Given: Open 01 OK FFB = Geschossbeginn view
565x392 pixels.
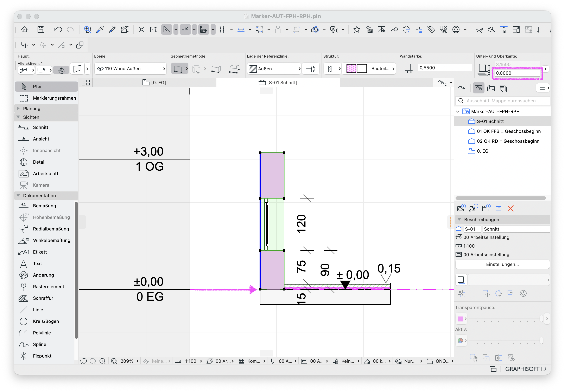Looking at the screenshot, I should (508, 131).
